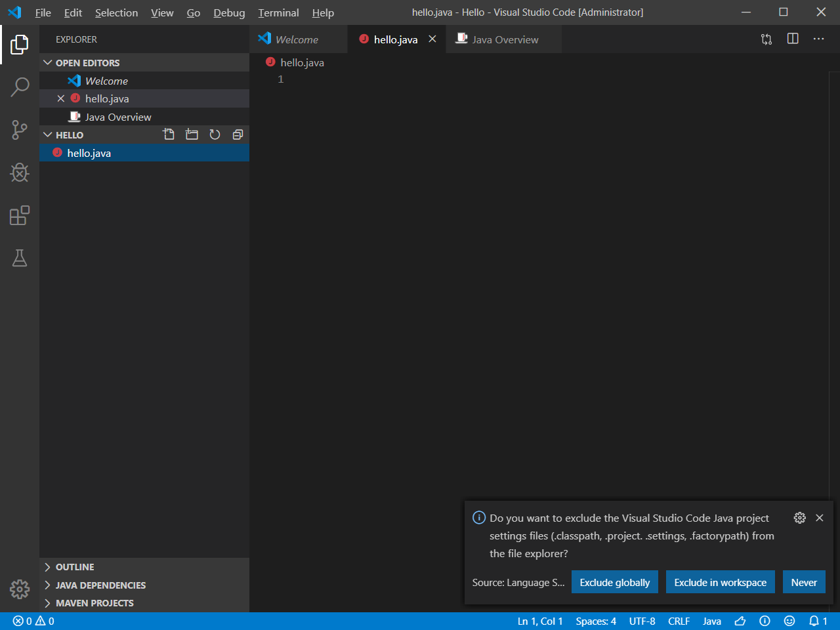Collapse all folders in the explorer

(238, 135)
